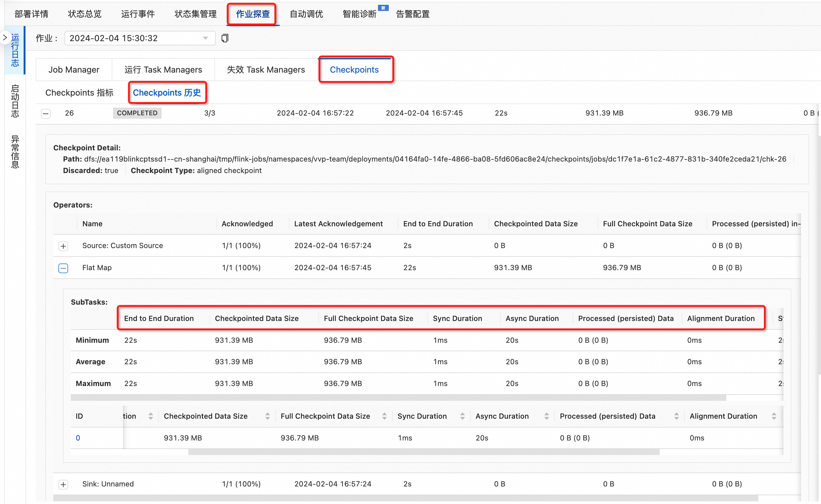Expand the Sink: Unnamed operator row
The image size is (821, 504).
pos(63,484)
